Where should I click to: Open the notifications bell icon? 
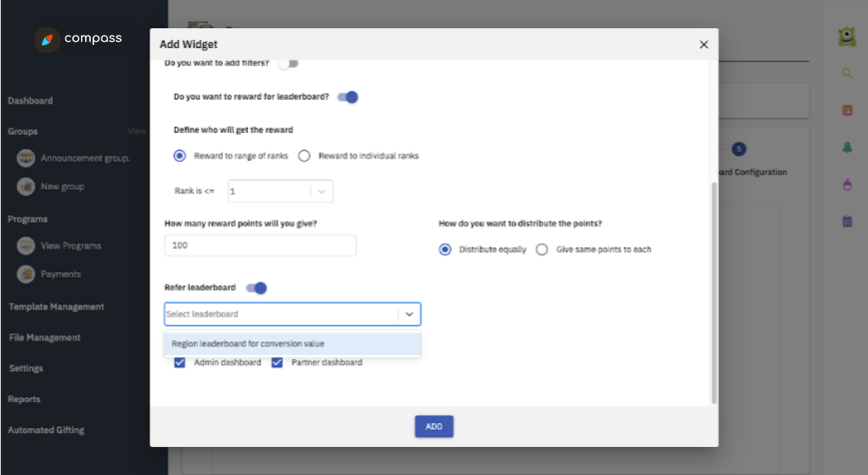pos(847,147)
